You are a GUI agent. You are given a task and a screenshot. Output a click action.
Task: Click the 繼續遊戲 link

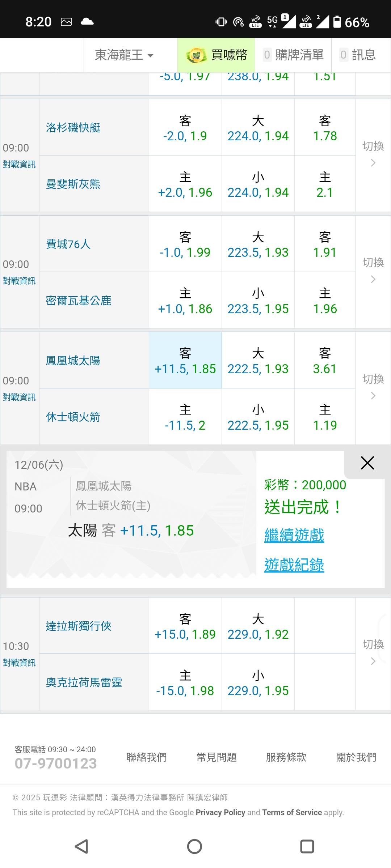(294, 535)
